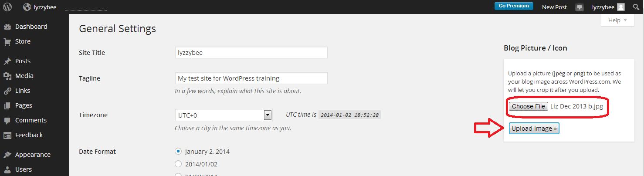644x176 pixels.
Task: Click the Choose File button
Action: pyautogui.click(x=528, y=106)
